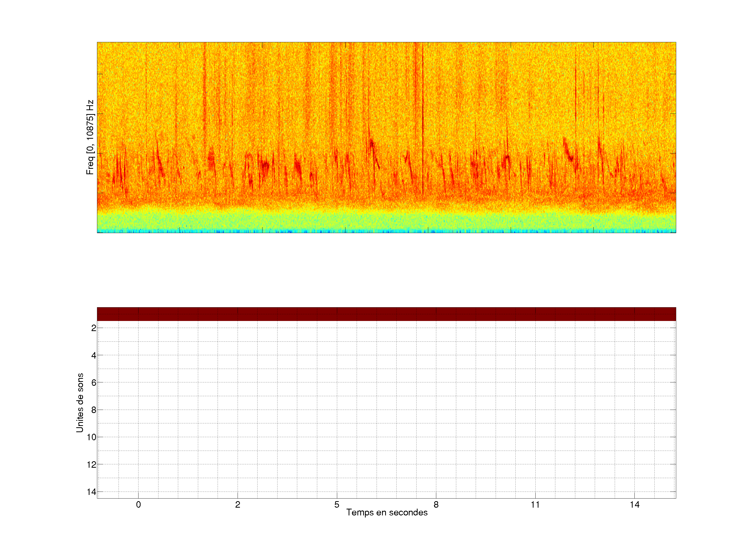Click the 'Unites de sons' axis label
This screenshot has height=560, width=747.
[80, 402]
